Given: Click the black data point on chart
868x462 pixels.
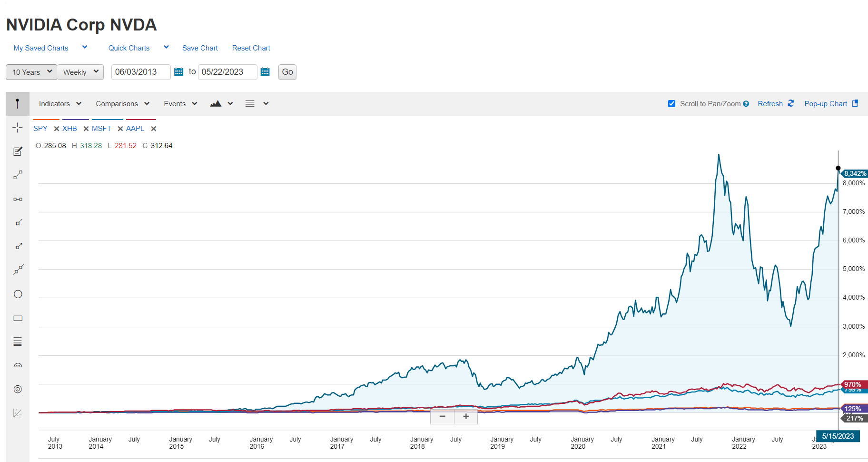Looking at the screenshot, I should pos(838,168).
